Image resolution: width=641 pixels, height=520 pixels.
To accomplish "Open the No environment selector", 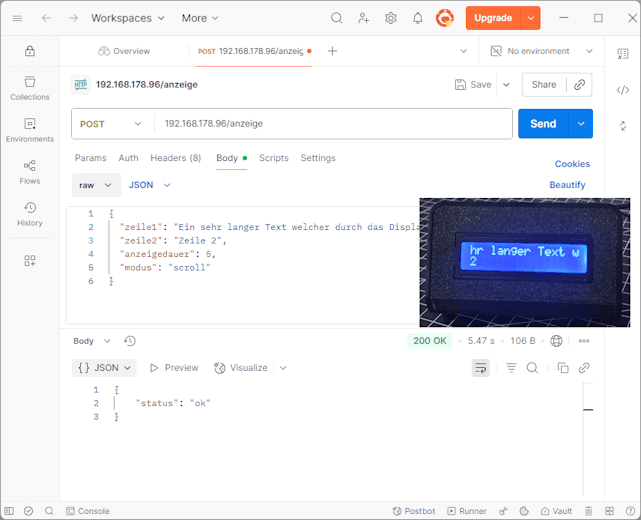I will (538, 51).
